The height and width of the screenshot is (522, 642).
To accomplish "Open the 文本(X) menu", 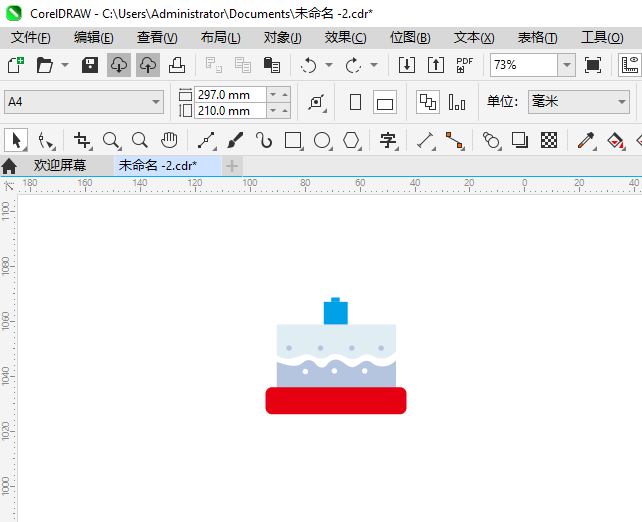I will pos(474,38).
